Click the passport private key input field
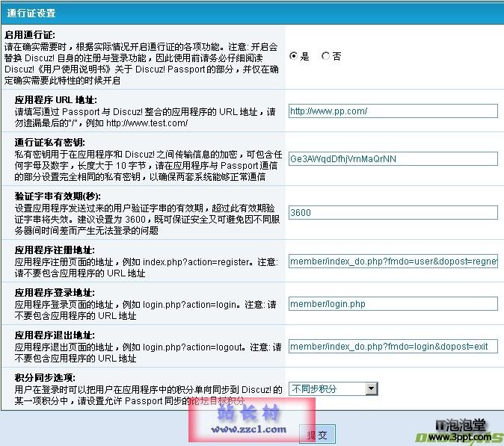The image size is (504, 446). point(393,159)
